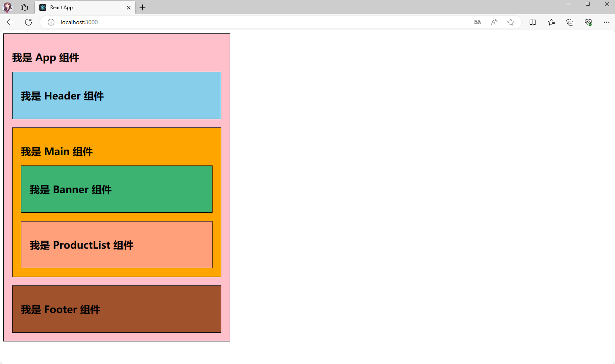615x364 pixels.
Task: Open the browser profile avatar
Action: (8, 8)
